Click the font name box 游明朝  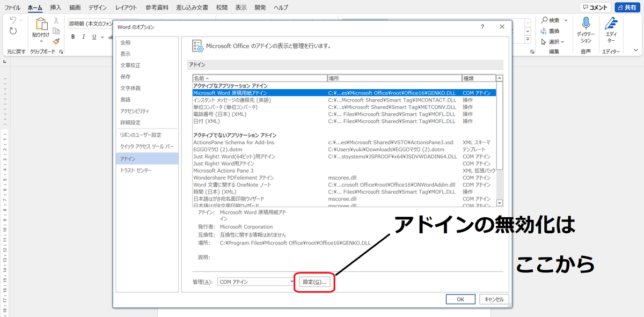coord(90,24)
